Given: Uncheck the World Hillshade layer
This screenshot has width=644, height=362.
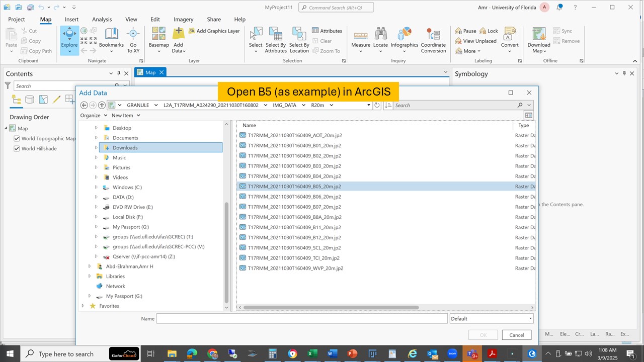Looking at the screenshot, I should (17, 148).
